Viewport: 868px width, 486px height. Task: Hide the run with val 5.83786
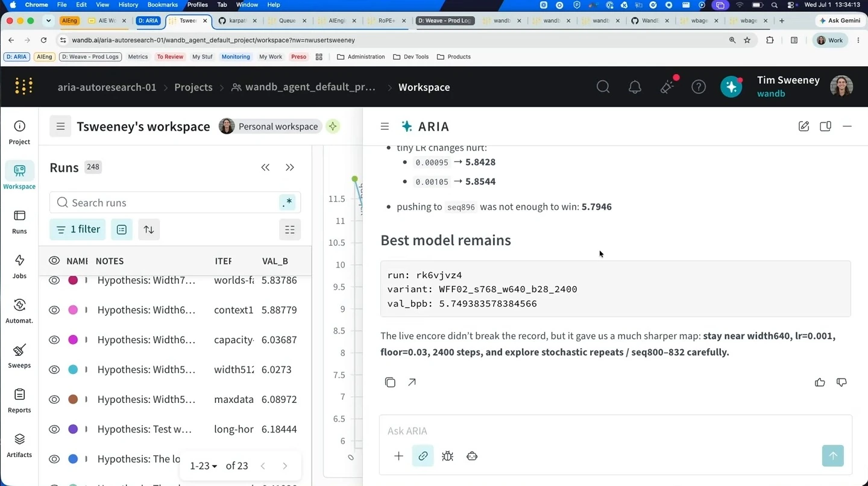point(54,280)
